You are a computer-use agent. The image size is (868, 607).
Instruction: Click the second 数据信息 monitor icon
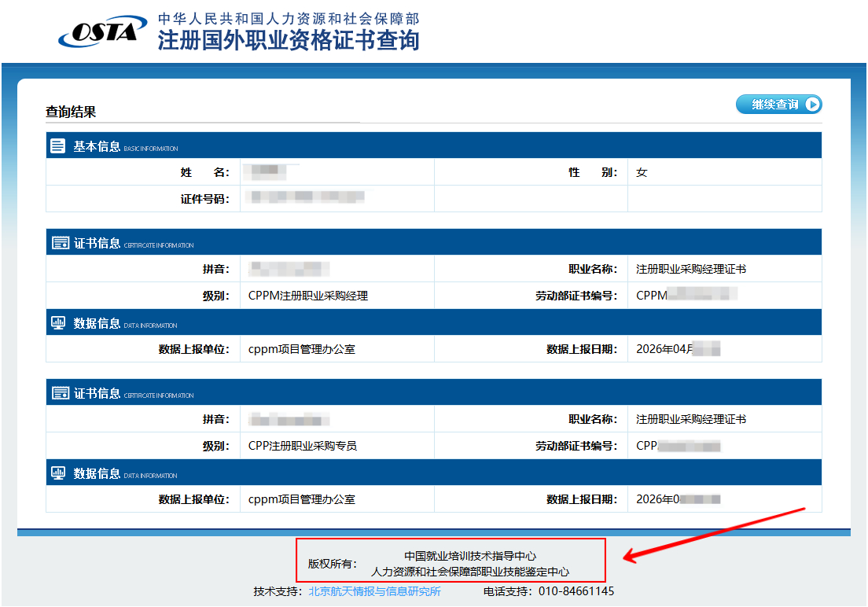58,473
